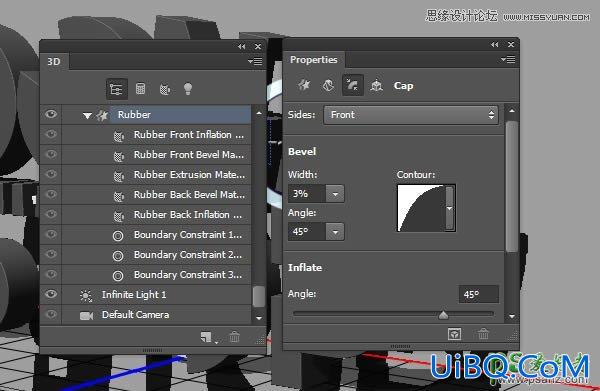The height and width of the screenshot is (391, 600).
Task: Toggle visibility of Rubber Extrusion Material
Action: [x=51, y=174]
